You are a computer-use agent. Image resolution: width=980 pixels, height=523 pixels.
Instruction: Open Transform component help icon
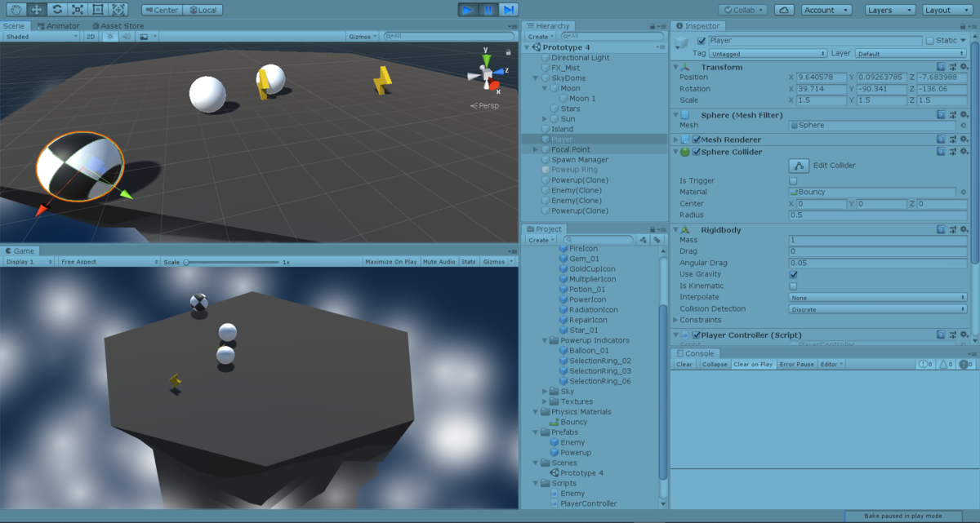pyautogui.click(x=942, y=67)
